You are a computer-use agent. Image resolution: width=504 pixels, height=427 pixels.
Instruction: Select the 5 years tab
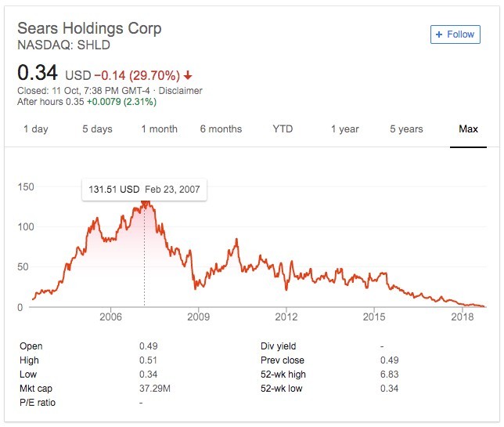406,129
